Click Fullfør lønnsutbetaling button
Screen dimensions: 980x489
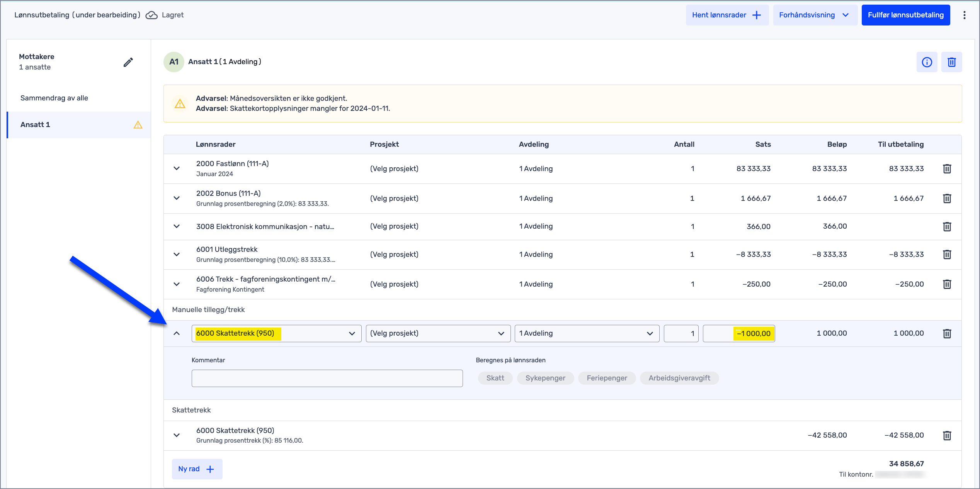click(x=905, y=15)
